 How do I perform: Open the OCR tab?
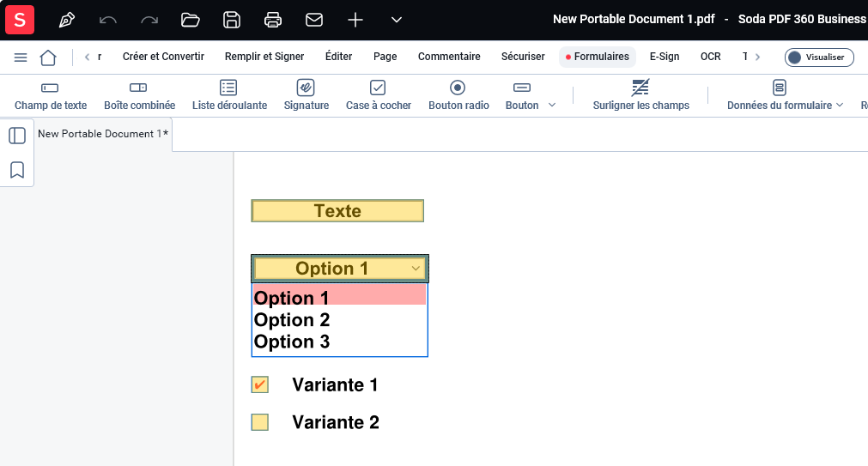click(x=711, y=57)
